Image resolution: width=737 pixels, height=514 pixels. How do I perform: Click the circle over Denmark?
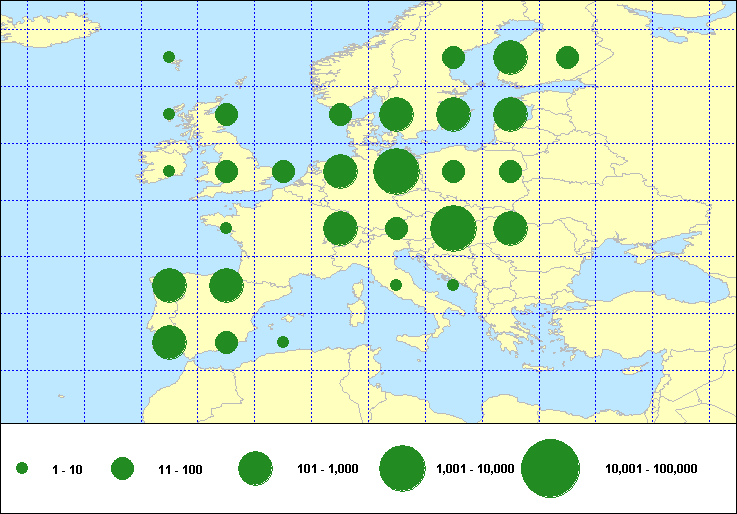point(340,114)
